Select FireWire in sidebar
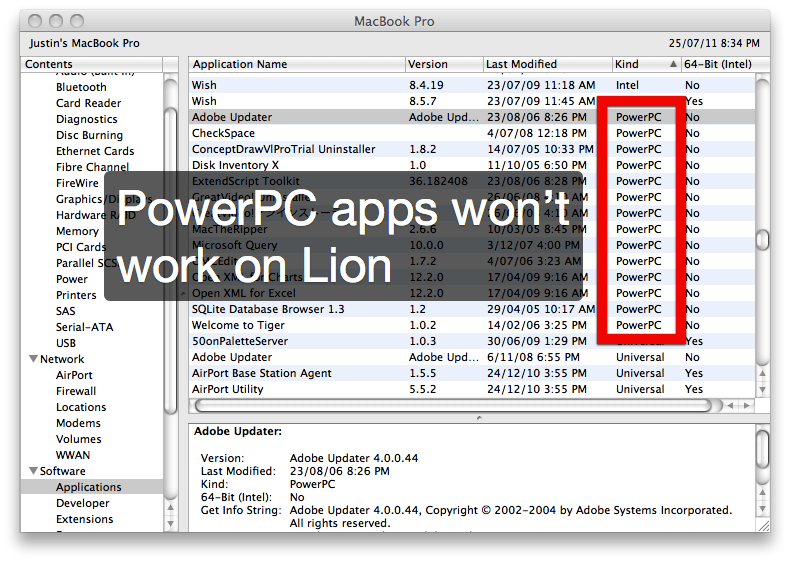 click(x=77, y=183)
